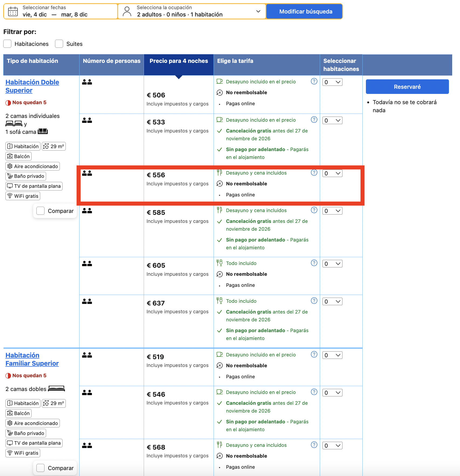The width and height of the screenshot is (460, 476).
Task: Tick the Suites filter checkbox
Action: pos(59,44)
